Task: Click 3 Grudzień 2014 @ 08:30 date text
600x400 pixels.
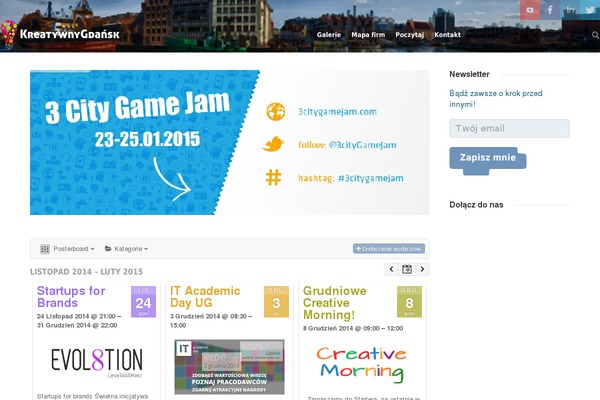Action: 211,321
